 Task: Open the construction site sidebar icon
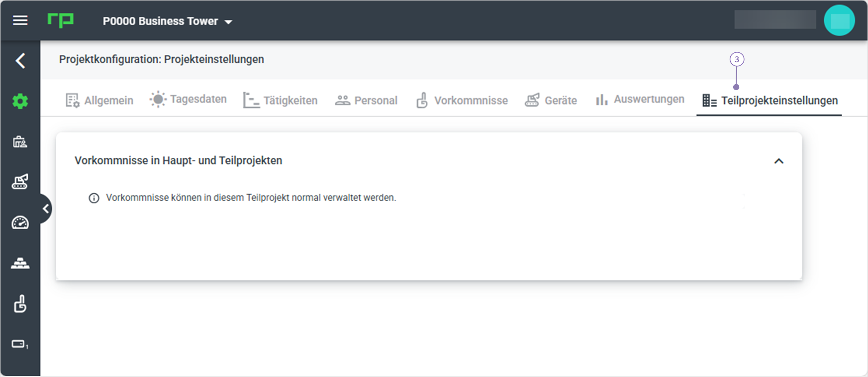(20, 142)
